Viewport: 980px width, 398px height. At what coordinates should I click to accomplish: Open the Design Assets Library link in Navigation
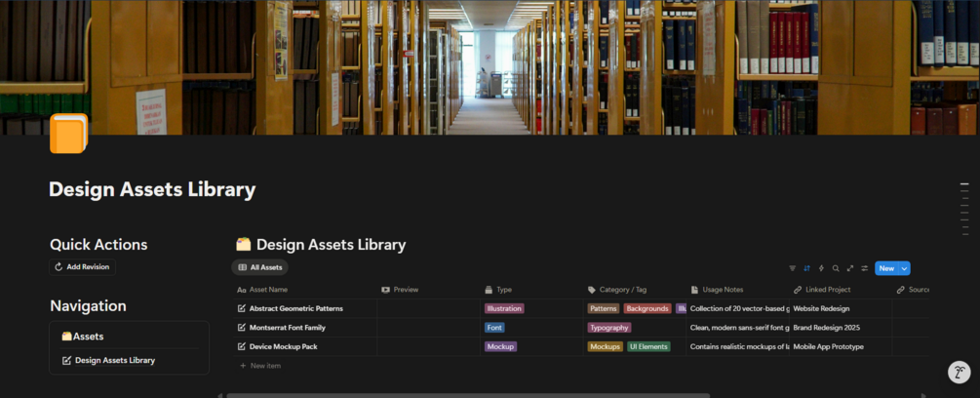coord(109,361)
